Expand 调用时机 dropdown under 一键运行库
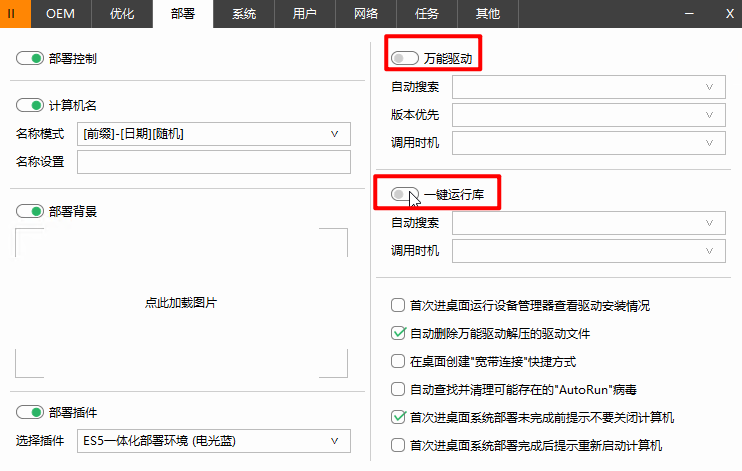This screenshot has width=742, height=471. tap(588, 250)
